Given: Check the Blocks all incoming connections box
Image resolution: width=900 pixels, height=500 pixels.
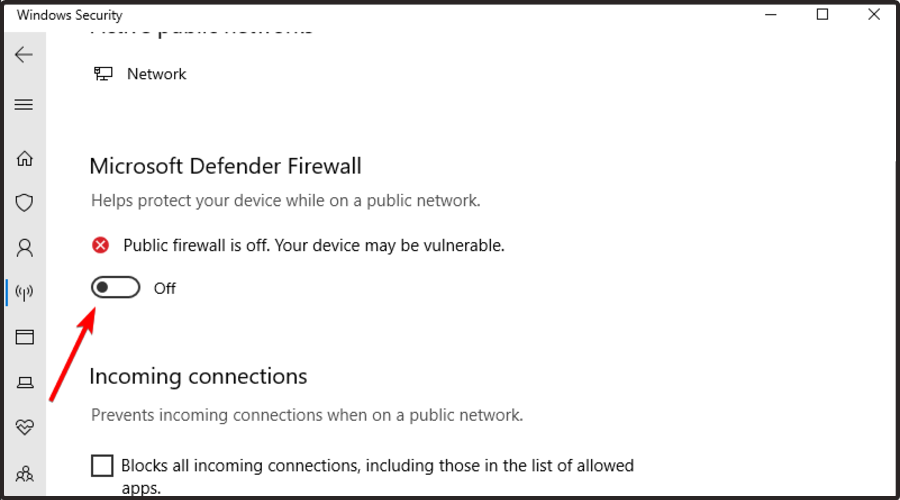Looking at the screenshot, I should 102,466.
